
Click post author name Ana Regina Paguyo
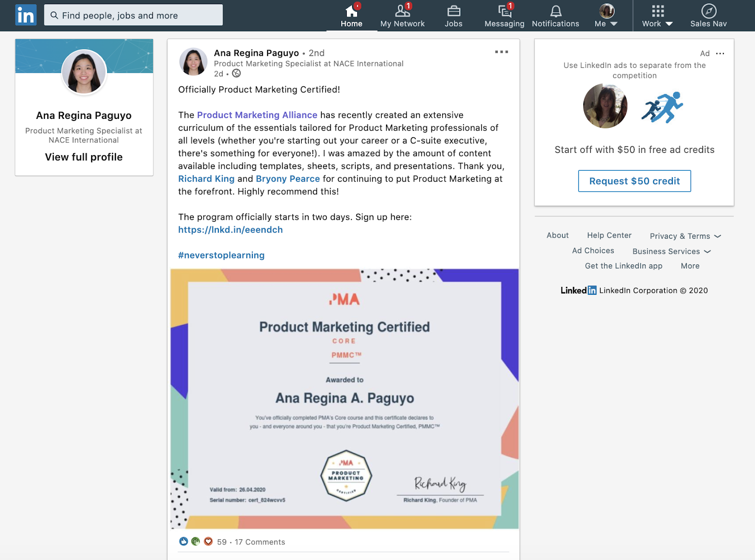[x=256, y=53]
